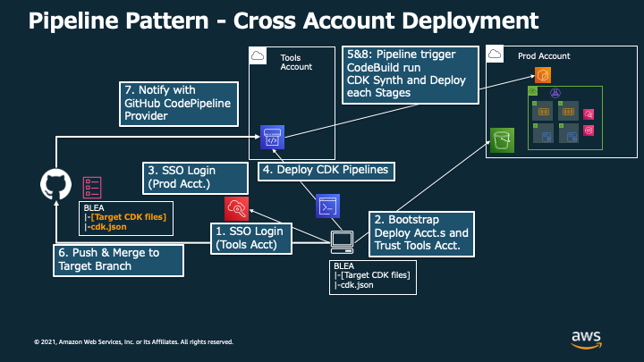The image size is (644, 362).
Task: Click the purple circular icon in green box
Action: [555, 93]
